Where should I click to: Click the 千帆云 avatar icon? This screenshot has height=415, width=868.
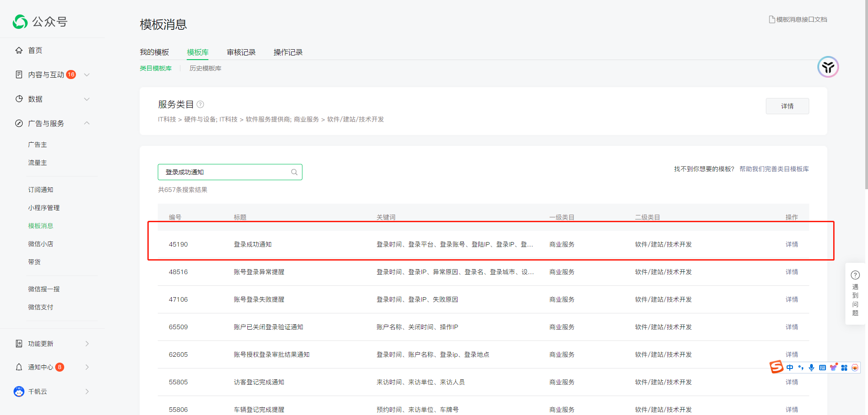[19, 392]
